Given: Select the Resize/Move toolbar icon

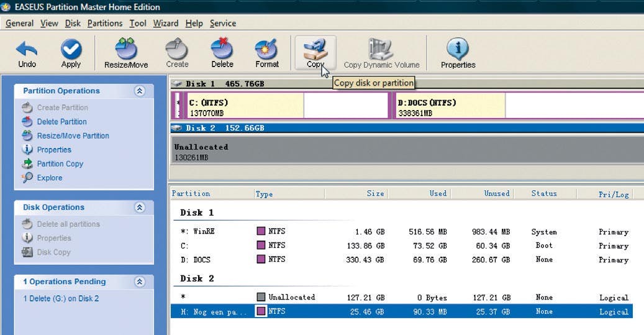Looking at the screenshot, I should (x=125, y=49).
